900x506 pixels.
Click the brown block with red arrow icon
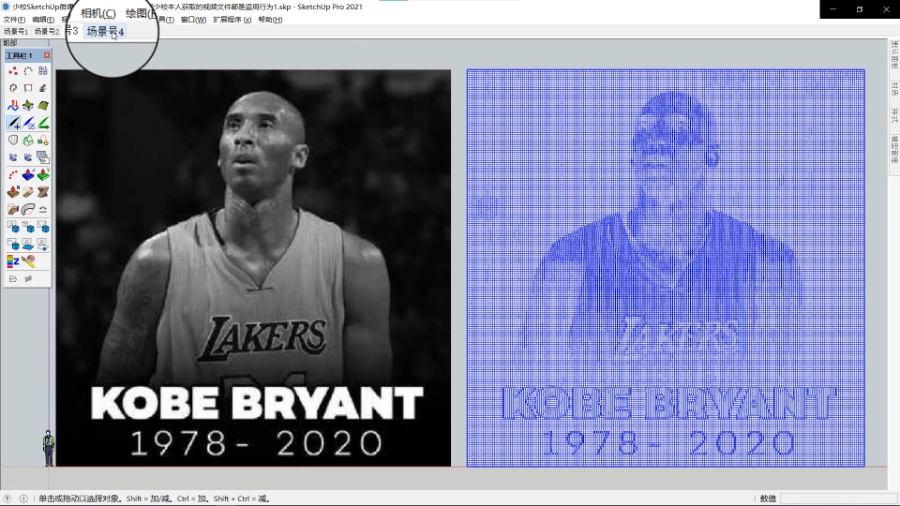click(x=13, y=192)
